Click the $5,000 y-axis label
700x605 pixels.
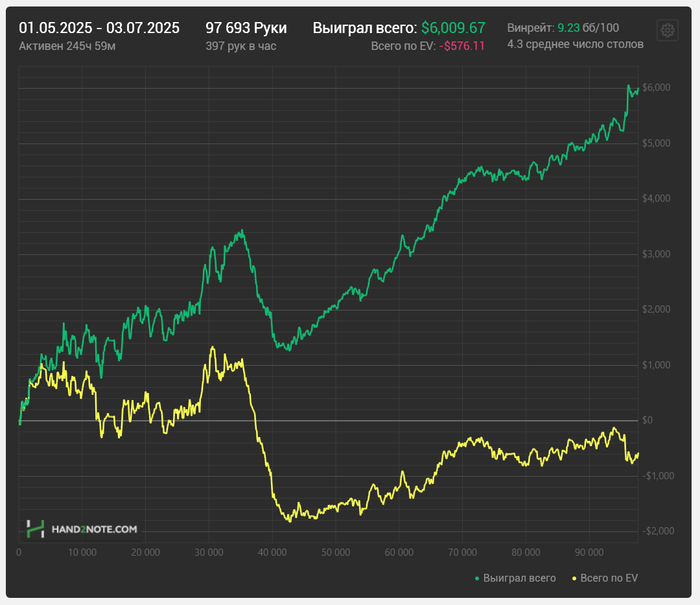656,143
